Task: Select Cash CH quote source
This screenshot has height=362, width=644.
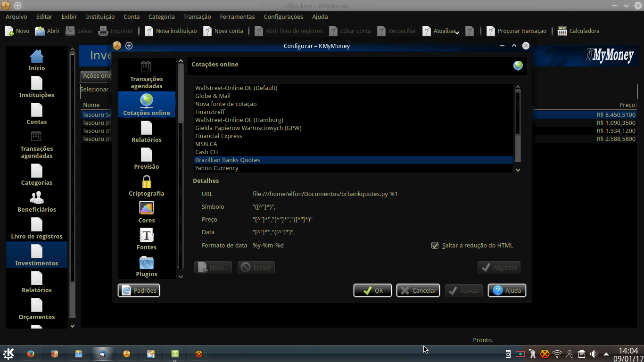Action: 353,152
